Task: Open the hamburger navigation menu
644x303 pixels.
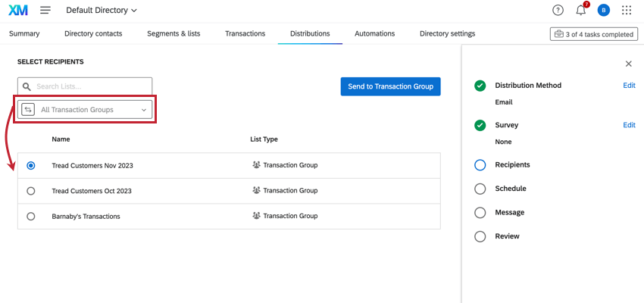Action: 45,11
